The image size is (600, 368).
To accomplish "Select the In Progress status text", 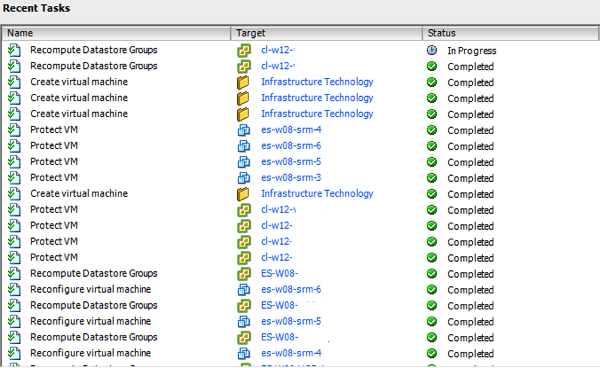I will (x=472, y=51).
